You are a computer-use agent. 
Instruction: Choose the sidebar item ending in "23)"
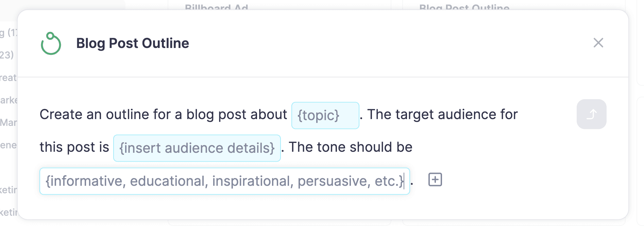(x=7, y=55)
